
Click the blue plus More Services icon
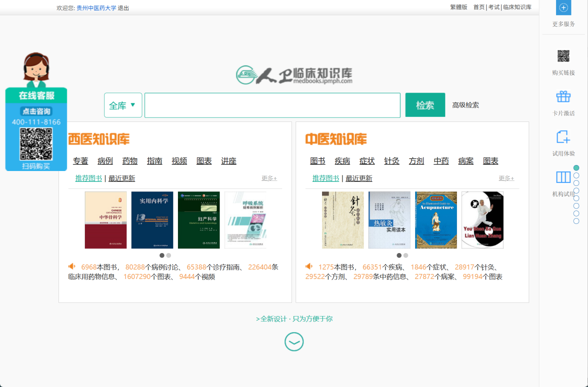tap(563, 8)
